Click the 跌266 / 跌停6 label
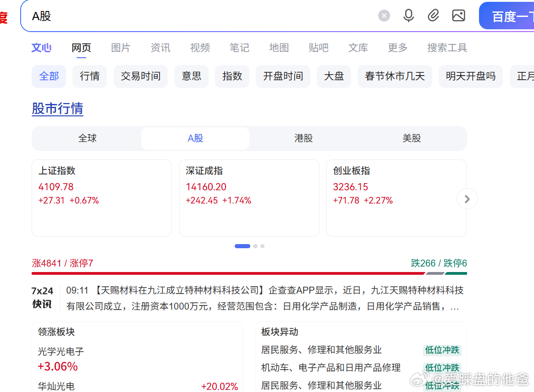 (x=439, y=263)
